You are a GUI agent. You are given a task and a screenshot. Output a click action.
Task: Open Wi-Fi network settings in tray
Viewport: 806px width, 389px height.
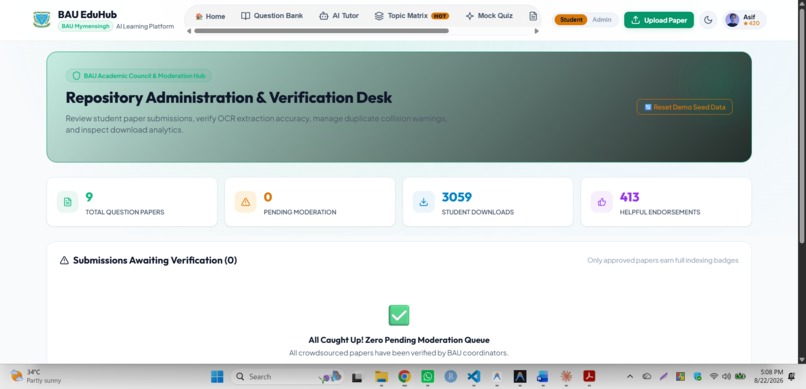click(x=713, y=376)
